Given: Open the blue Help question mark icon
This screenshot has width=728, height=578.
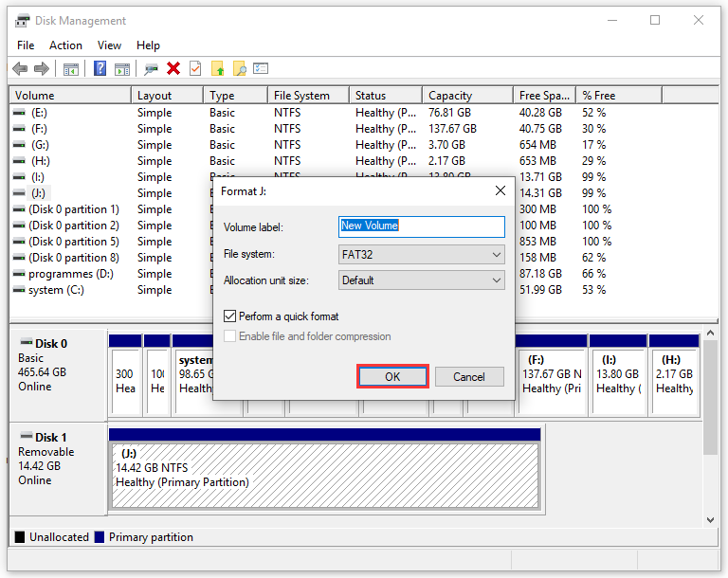Looking at the screenshot, I should [x=100, y=69].
